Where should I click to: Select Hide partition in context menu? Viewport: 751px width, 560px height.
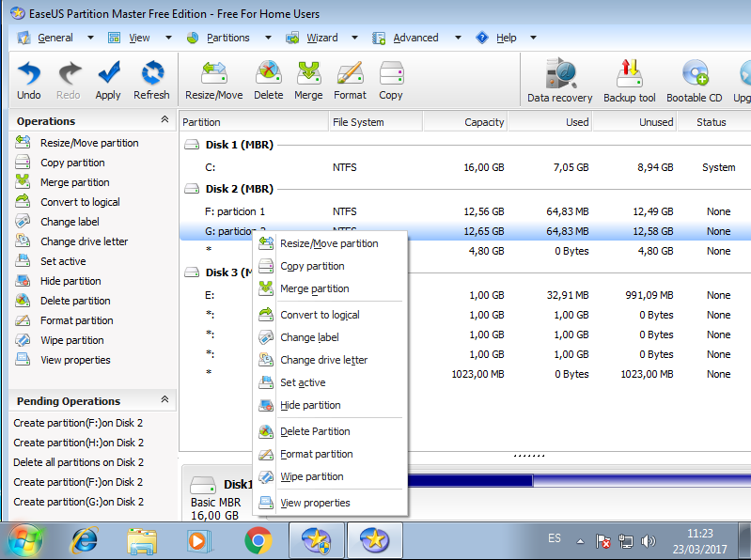(330, 405)
